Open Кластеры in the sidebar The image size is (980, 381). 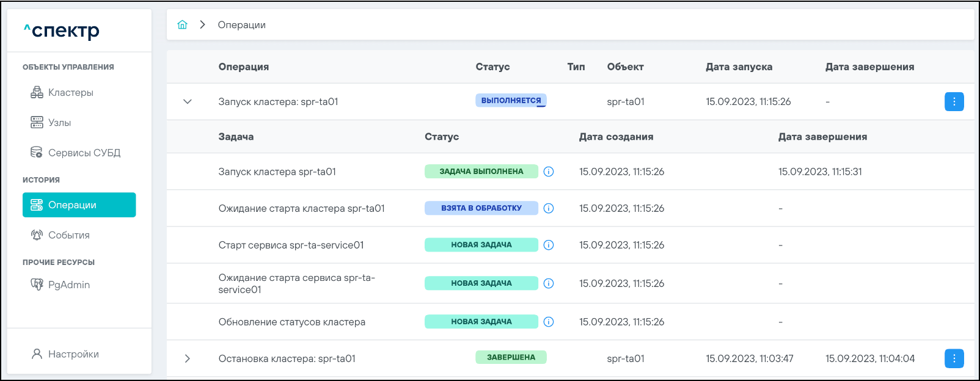tap(70, 93)
